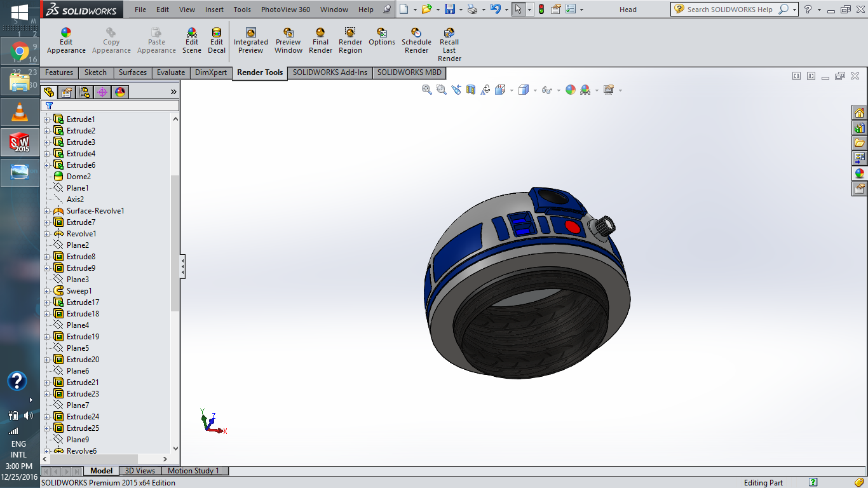This screenshot has width=868, height=488.
Task: Open the Display Style dropdown arrow
Action: 535,90
